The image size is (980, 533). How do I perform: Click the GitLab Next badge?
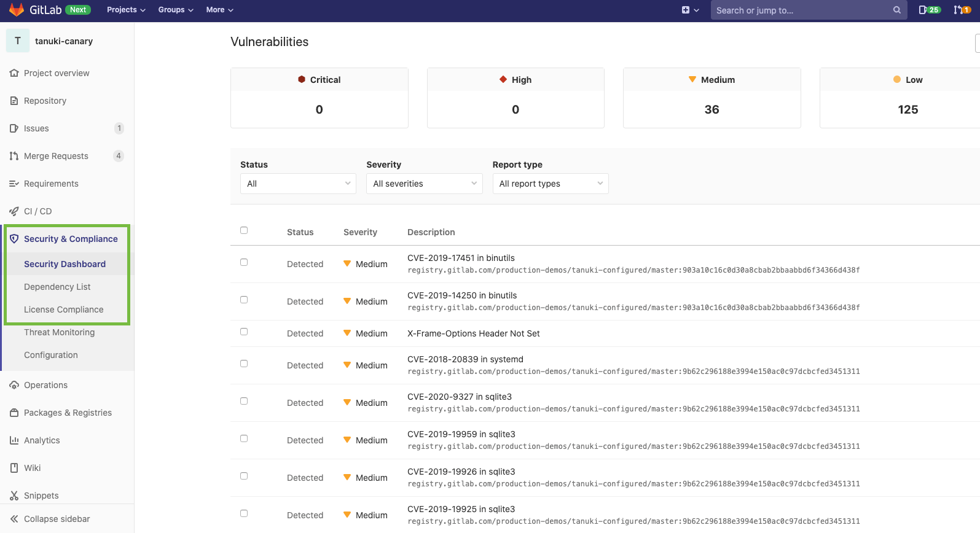coord(78,10)
